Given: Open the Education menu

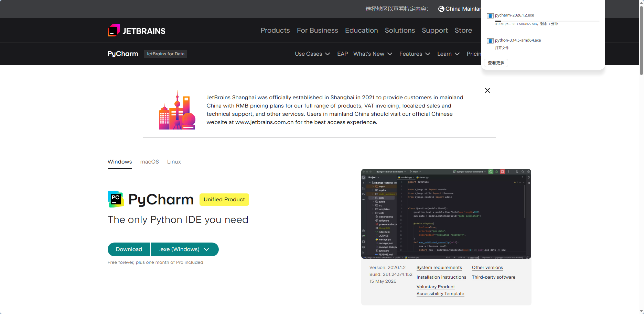Looking at the screenshot, I should 362,30.
